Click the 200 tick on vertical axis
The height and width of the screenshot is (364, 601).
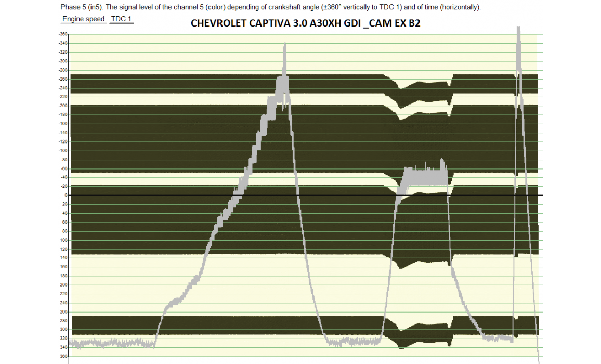[64, 285]
